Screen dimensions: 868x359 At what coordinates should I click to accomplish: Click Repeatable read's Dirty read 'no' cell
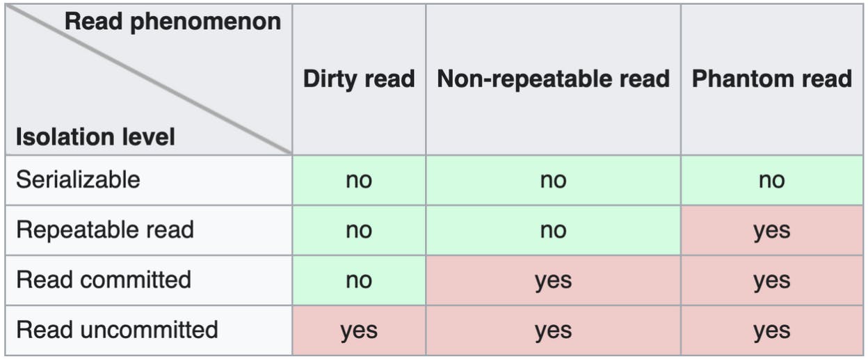point(359,230)
